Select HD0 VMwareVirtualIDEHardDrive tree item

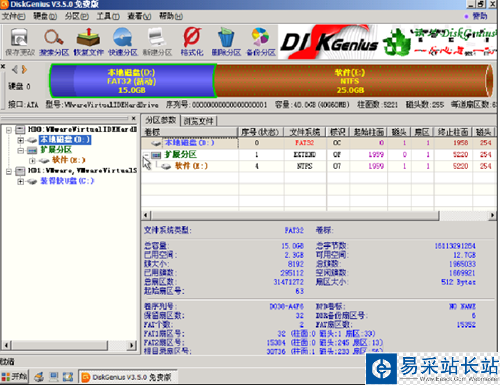[x=82, y=129]
